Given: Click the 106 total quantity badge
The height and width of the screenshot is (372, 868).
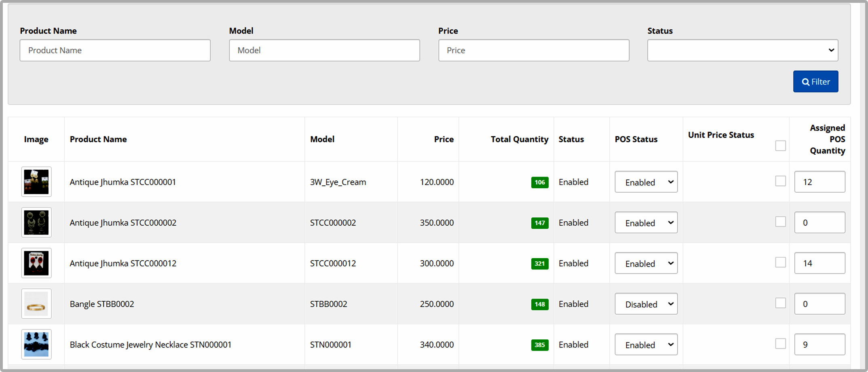Looking at the screenshot, I should (540, 182).
